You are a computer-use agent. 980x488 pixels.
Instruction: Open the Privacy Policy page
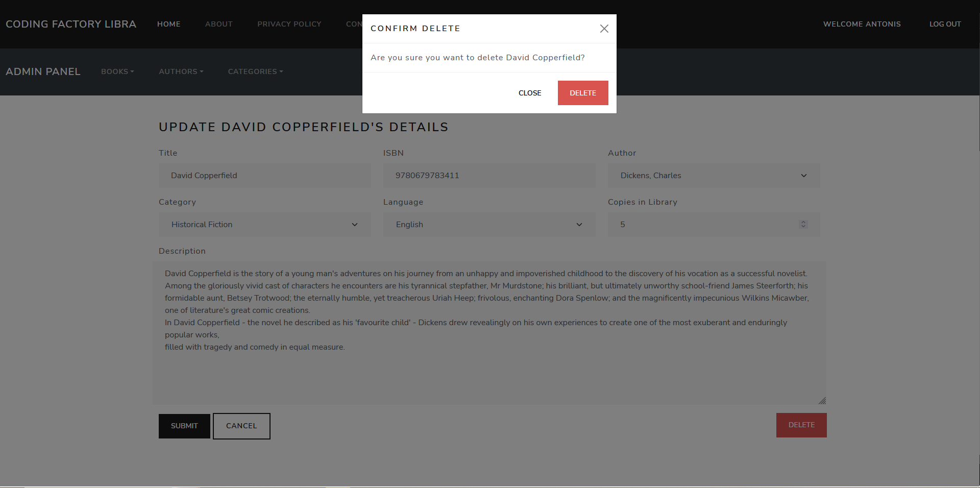click(289, 24)
